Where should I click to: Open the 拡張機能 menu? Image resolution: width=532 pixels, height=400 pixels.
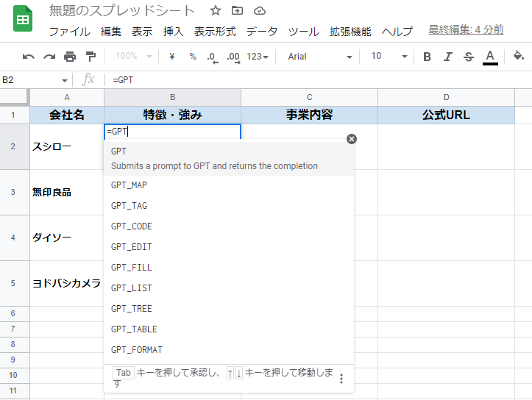[x=350, y=31]
